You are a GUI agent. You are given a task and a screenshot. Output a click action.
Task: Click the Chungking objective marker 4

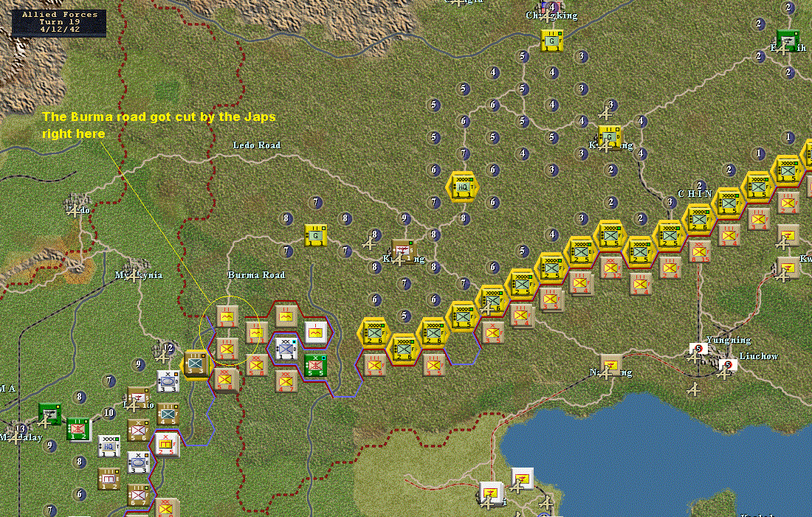(552, 8)
